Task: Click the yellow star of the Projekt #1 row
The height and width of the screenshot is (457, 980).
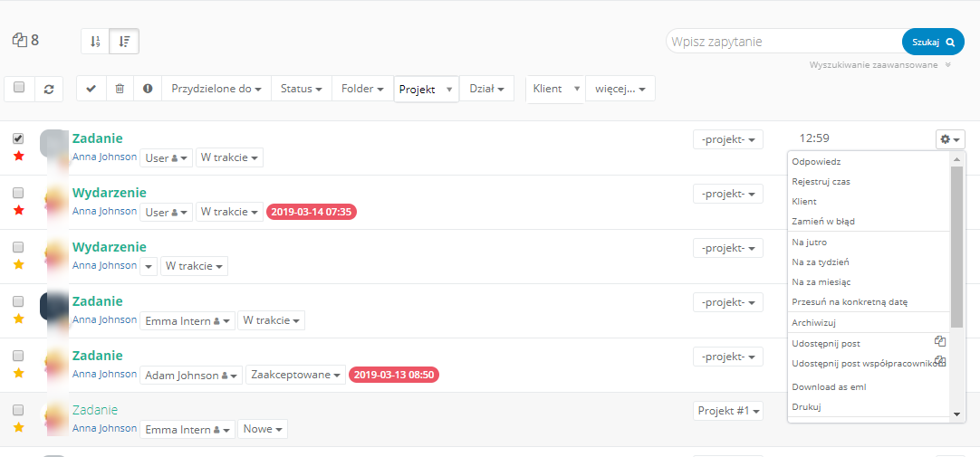Action: [x=19, y=427]
